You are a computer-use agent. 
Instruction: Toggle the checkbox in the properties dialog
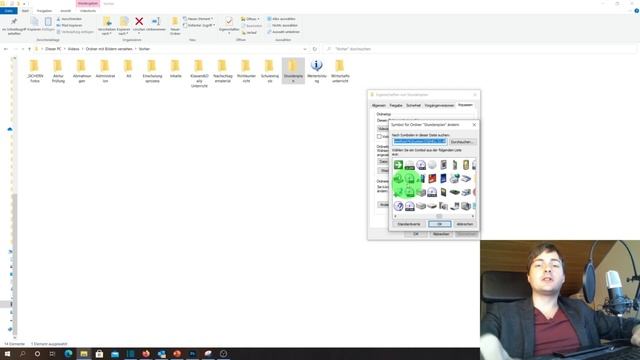[379, 136]
